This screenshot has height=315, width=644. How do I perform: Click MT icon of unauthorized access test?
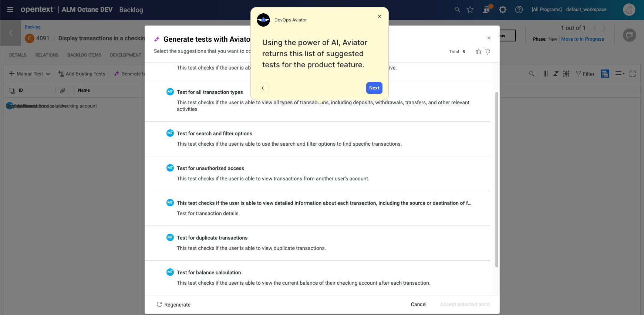click(x=170, y=168)
